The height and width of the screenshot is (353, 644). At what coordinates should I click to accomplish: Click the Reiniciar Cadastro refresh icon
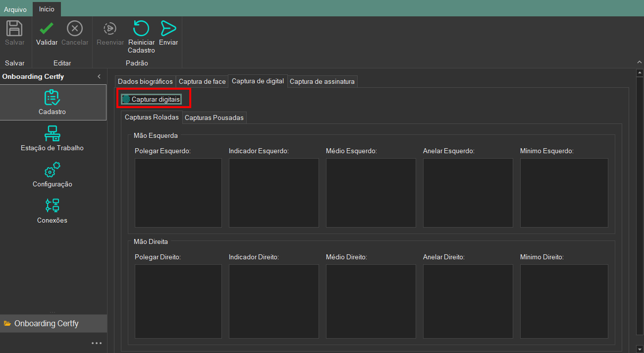tap(141, 29)
